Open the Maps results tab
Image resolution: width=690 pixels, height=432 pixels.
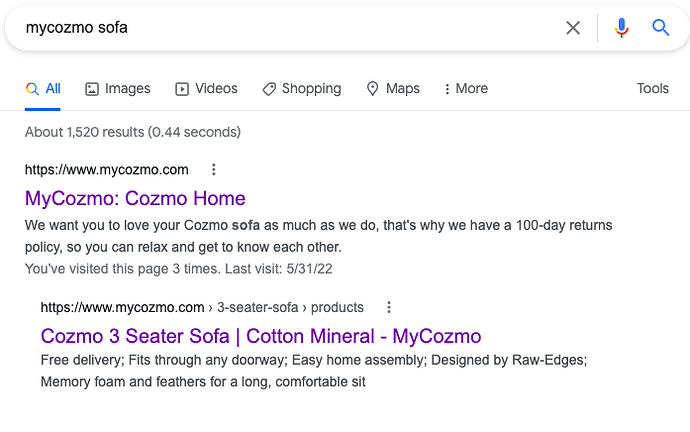393,89
